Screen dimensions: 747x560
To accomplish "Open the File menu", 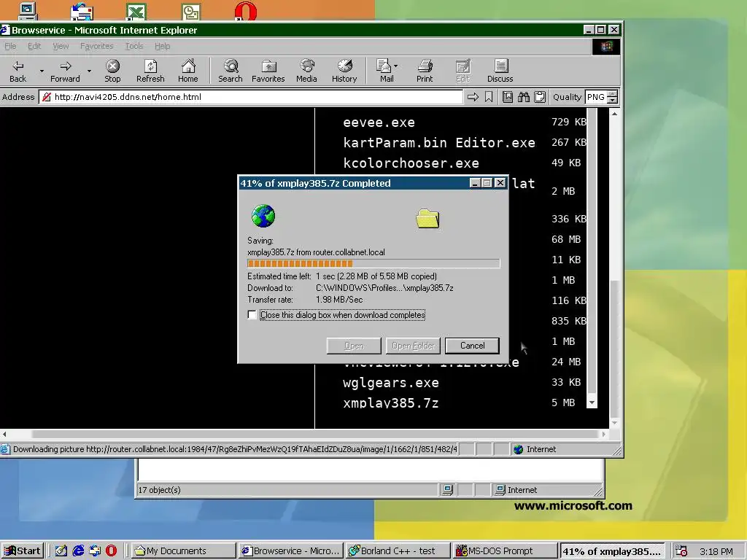I will 10,46.
